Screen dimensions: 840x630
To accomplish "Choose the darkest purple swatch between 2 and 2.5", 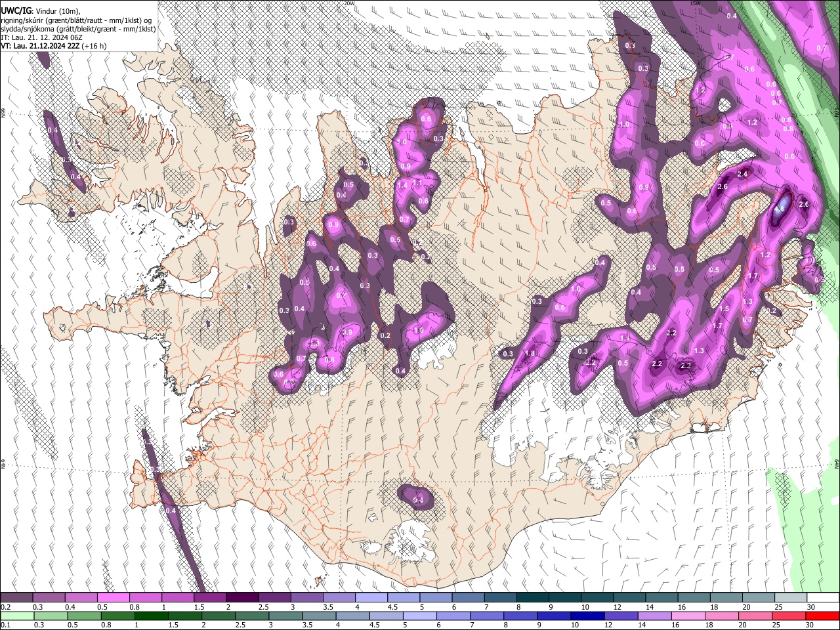I will pos(242,598).
